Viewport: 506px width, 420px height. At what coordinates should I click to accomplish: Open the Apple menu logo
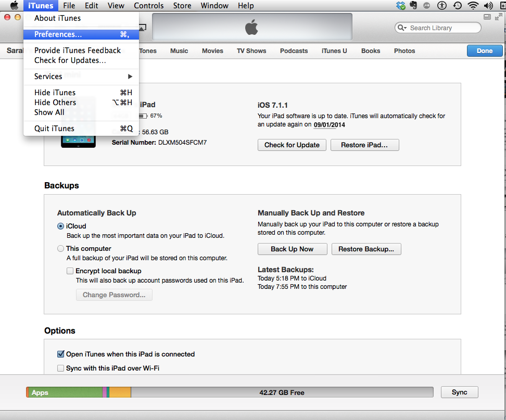coord(14,6)
